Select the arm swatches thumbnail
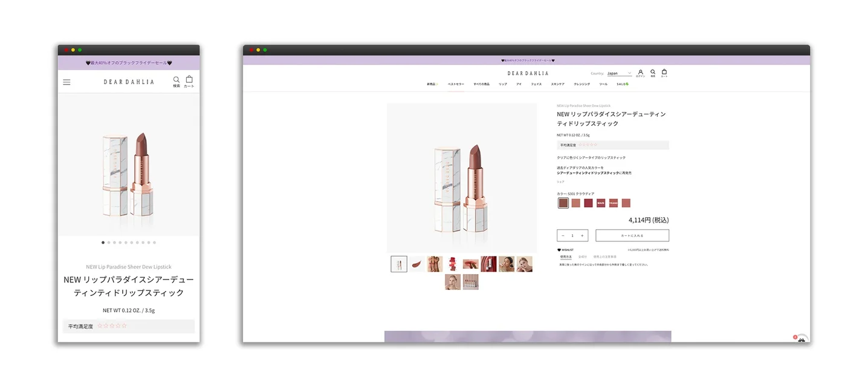This screenshot has height=386, width=868. pyautogui.click(x=435, y=264)
